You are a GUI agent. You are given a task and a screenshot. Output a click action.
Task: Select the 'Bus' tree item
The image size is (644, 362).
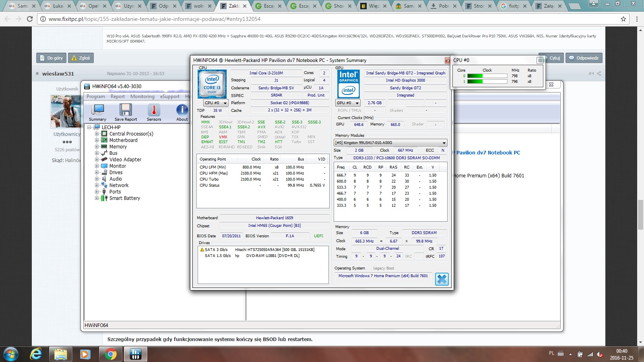(x=113, y=153)
